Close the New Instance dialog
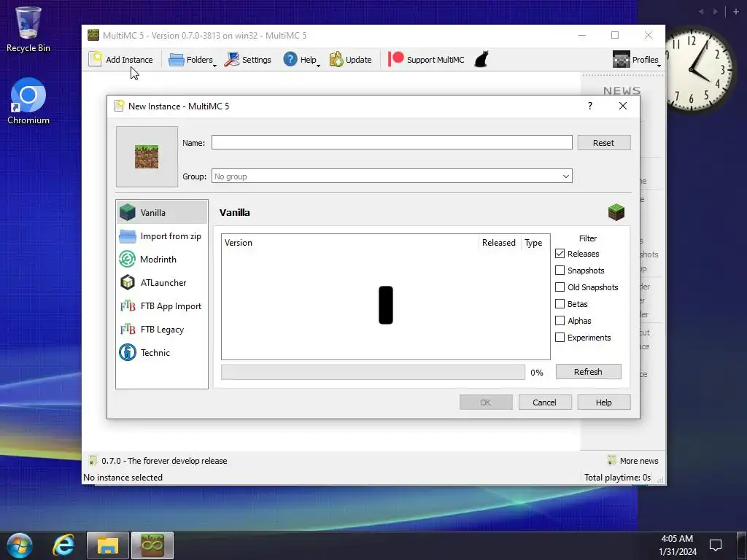Screen dimensions: 747x560 point(623,106)
